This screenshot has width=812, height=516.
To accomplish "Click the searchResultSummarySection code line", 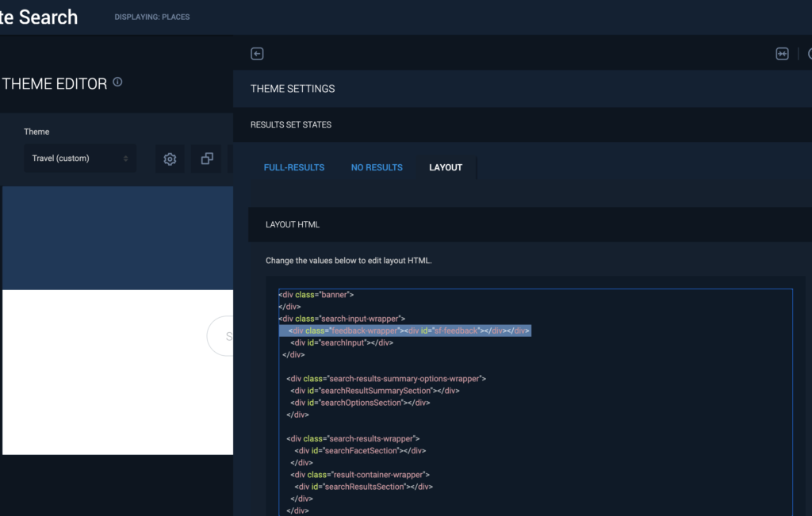I will click(x=375, y=391).
